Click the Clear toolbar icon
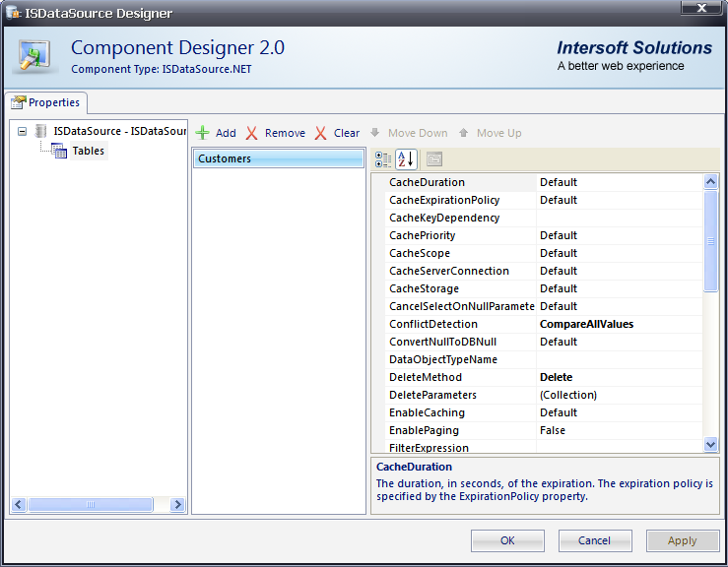This screenshot has height=567, width=728. coord(321,133)
